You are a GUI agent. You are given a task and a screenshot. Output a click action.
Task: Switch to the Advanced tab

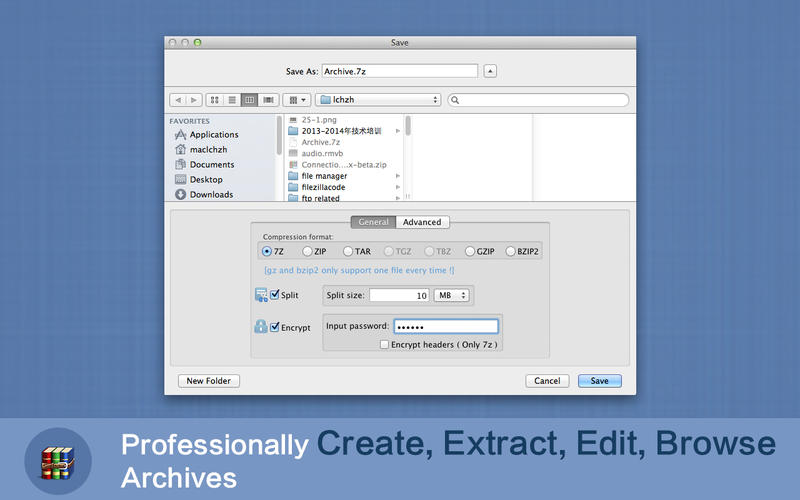tap(422, 222)
